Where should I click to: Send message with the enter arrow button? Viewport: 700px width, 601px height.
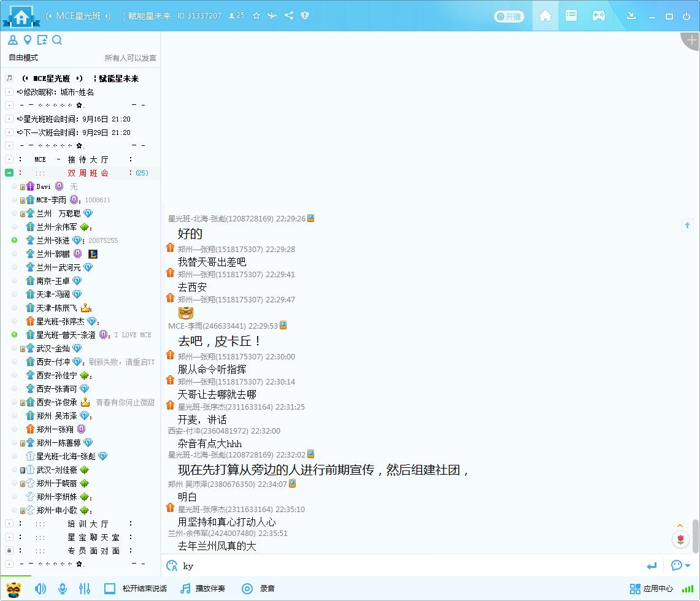[652, 566]
